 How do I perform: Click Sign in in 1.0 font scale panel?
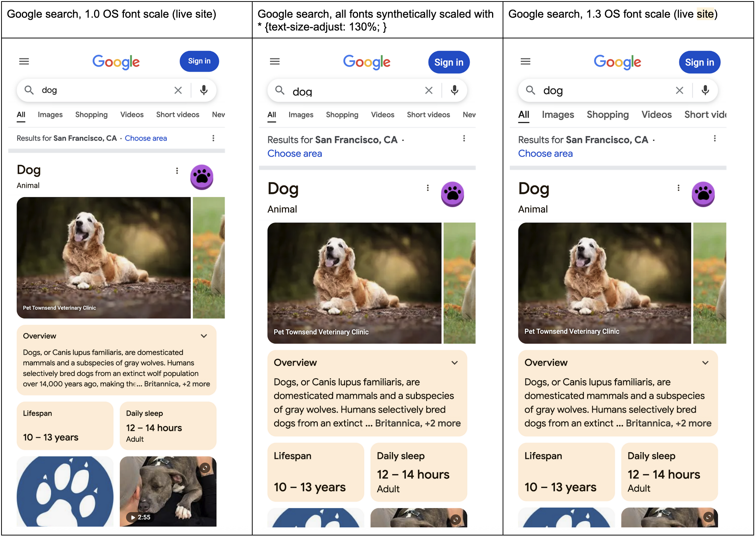click(x=199, y=61)
